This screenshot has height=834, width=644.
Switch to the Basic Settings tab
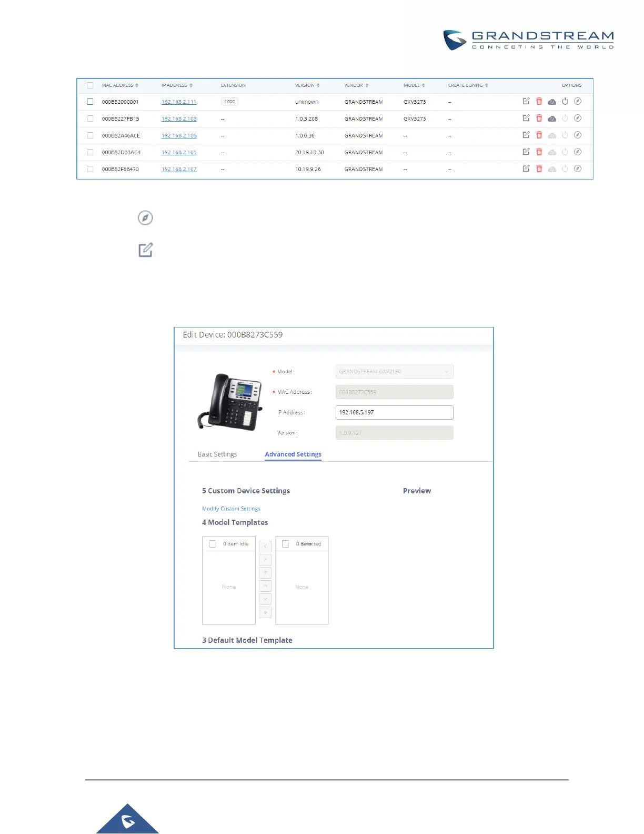tap(217, 454)
